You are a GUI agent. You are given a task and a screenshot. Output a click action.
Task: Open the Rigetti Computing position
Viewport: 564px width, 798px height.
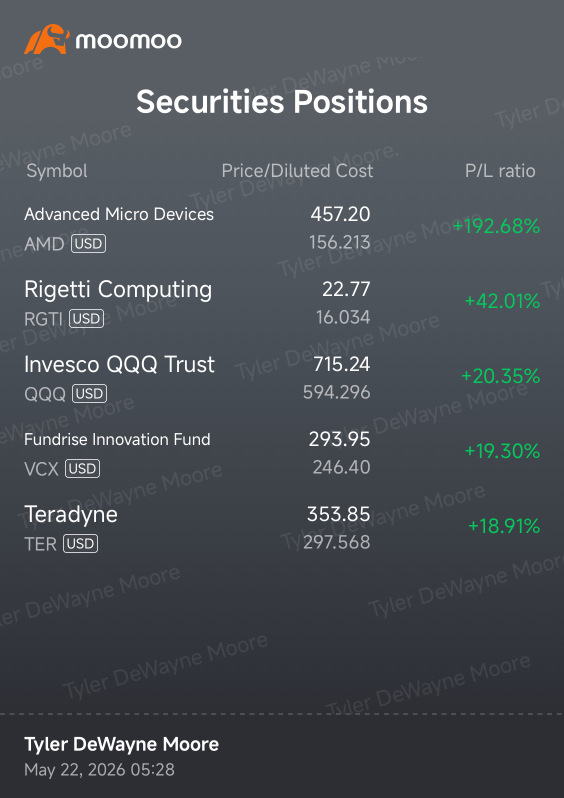282,303
